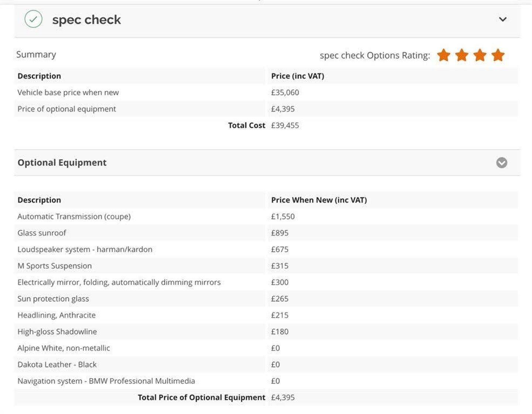
Task: Click the M Sports Suspension entry
Action: [x=55, y=266]
